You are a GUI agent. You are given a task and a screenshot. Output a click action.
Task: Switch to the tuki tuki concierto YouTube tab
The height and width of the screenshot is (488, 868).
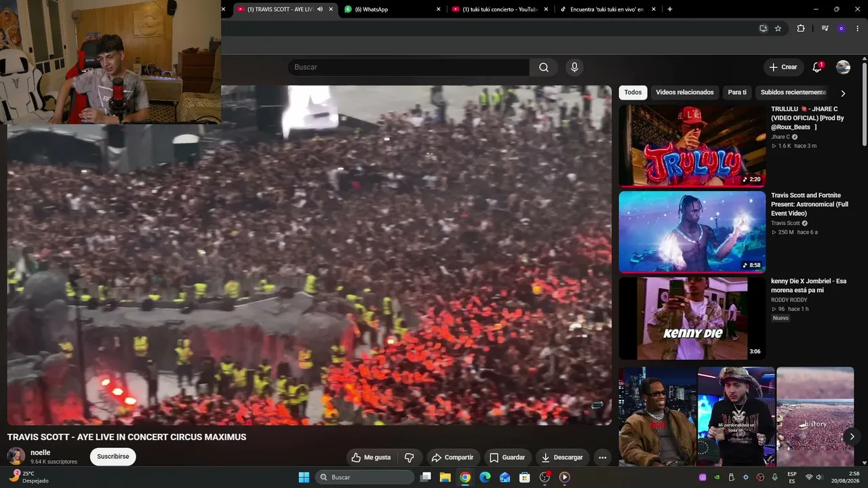click(x=499, y=9)
